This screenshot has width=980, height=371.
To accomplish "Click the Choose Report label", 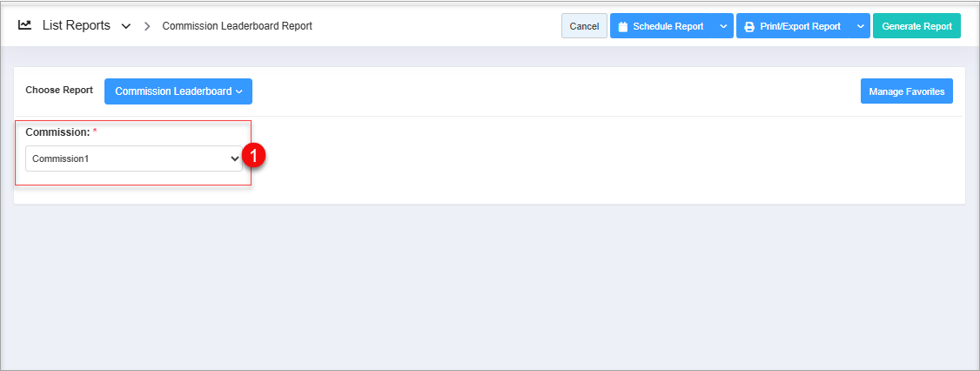I will point(59,91).
